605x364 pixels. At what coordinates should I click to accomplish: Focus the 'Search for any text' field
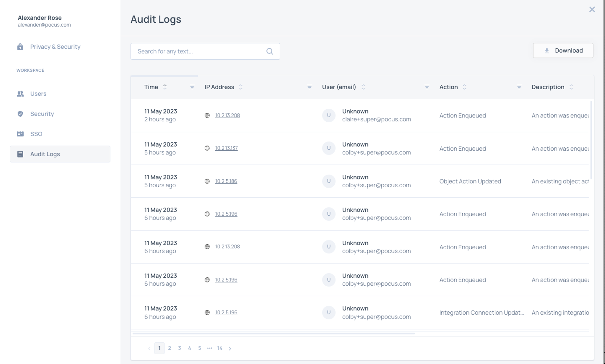coord(200,51)
